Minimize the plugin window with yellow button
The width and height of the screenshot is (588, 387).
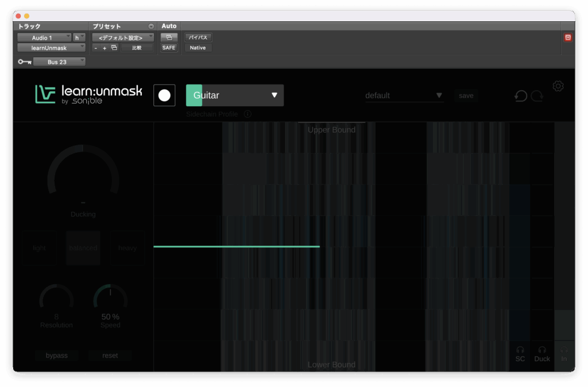(x=26, y=16)
